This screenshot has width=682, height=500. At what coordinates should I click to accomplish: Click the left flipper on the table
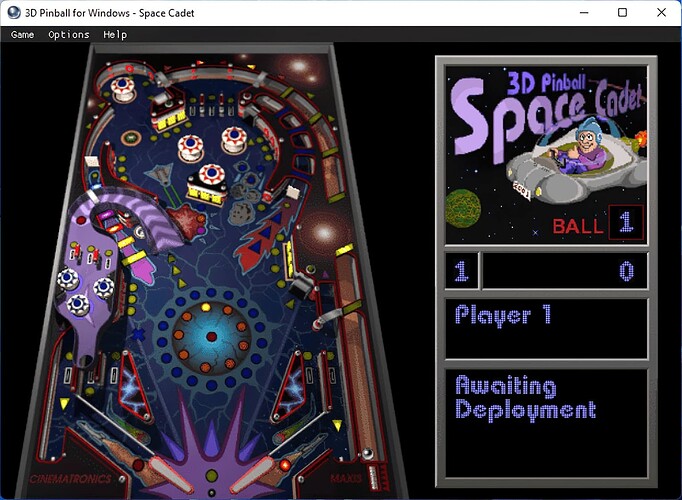pyautogui.click(x=170, y=474)
